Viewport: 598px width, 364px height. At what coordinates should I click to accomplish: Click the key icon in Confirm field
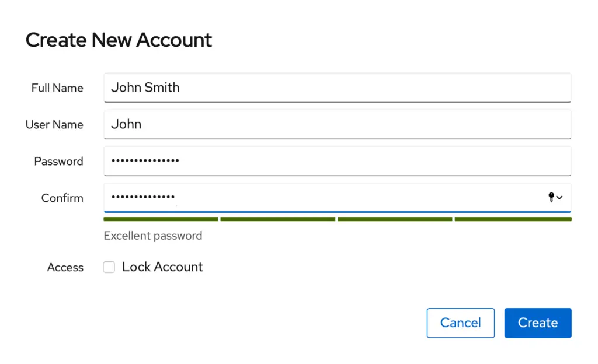click(551, 197)
